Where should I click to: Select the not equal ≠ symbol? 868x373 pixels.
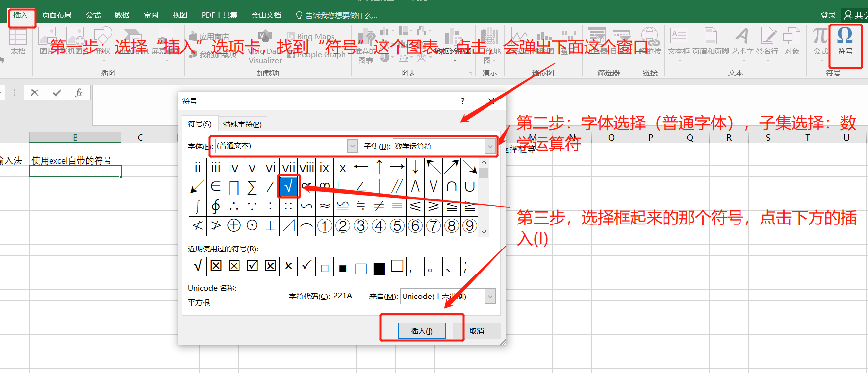tap(379, 206)
